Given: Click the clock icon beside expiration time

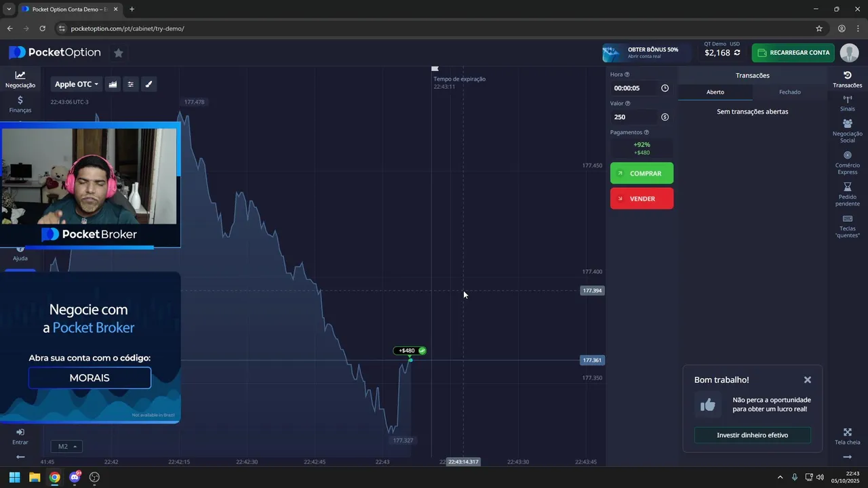Looking at the screenshot, I should [x=665, y=88].
